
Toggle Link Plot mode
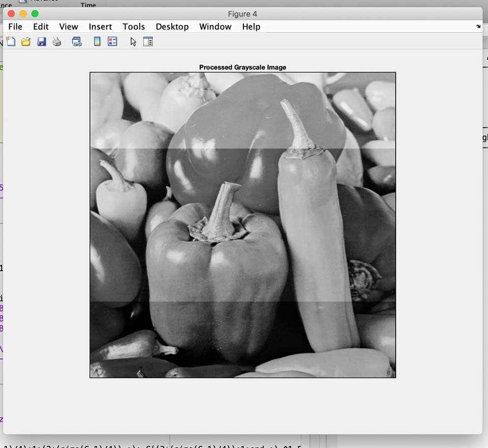76,41
